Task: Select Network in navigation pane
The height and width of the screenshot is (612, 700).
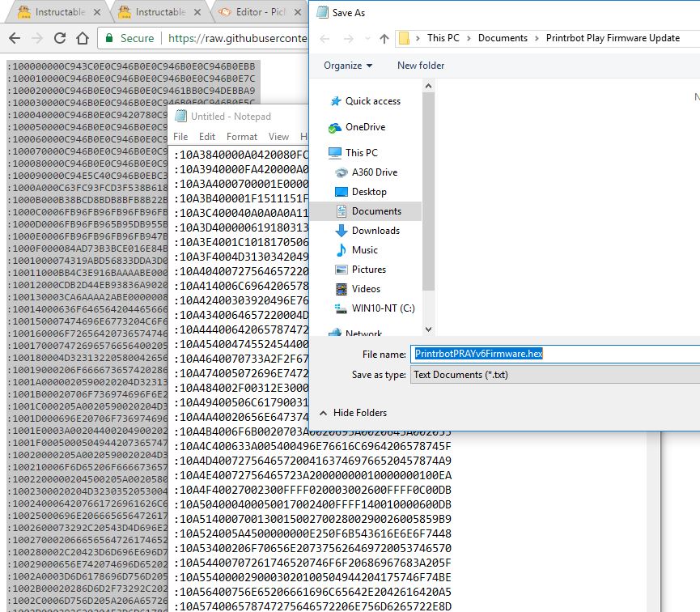Action: point(356,333)
